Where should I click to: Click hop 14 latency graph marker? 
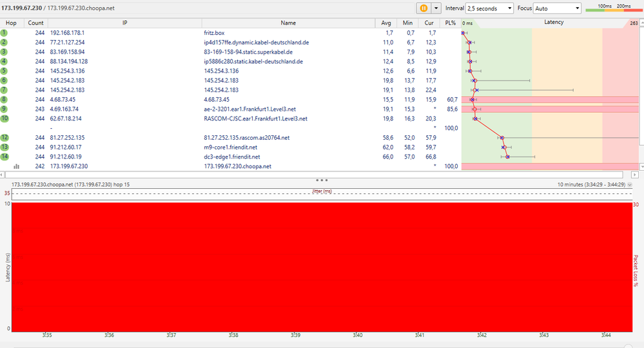507,157
